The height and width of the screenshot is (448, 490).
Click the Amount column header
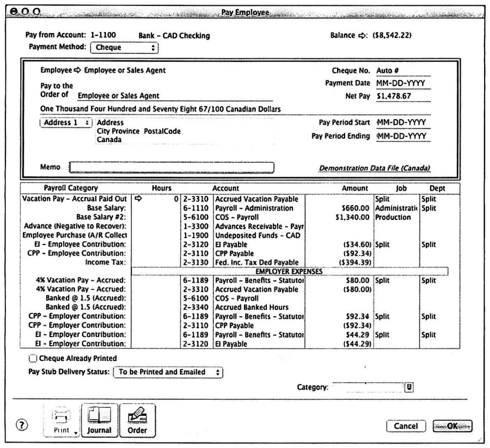[355, 188]
